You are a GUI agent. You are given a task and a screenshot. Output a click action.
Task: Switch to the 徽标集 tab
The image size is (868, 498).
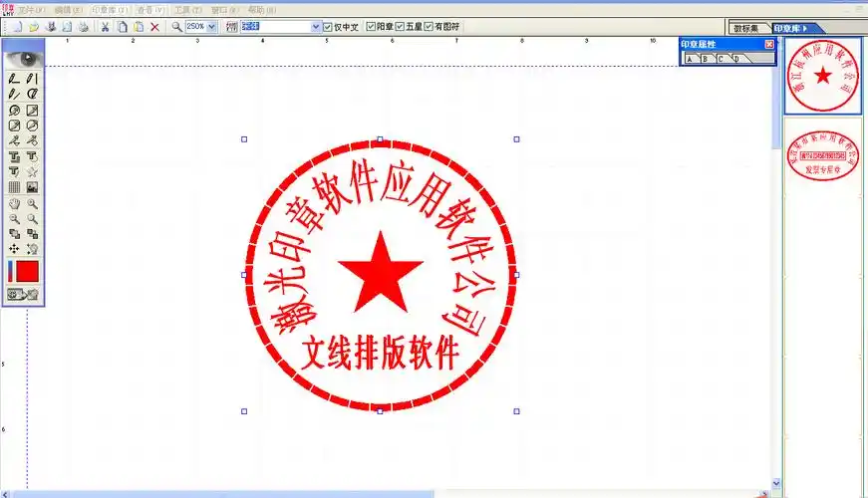746,28
